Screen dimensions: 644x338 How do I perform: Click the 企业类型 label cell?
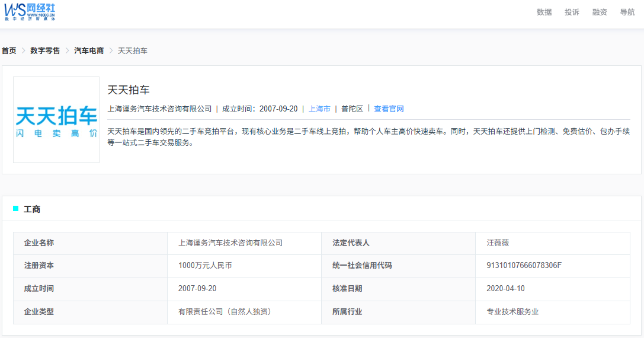point(91,312)
